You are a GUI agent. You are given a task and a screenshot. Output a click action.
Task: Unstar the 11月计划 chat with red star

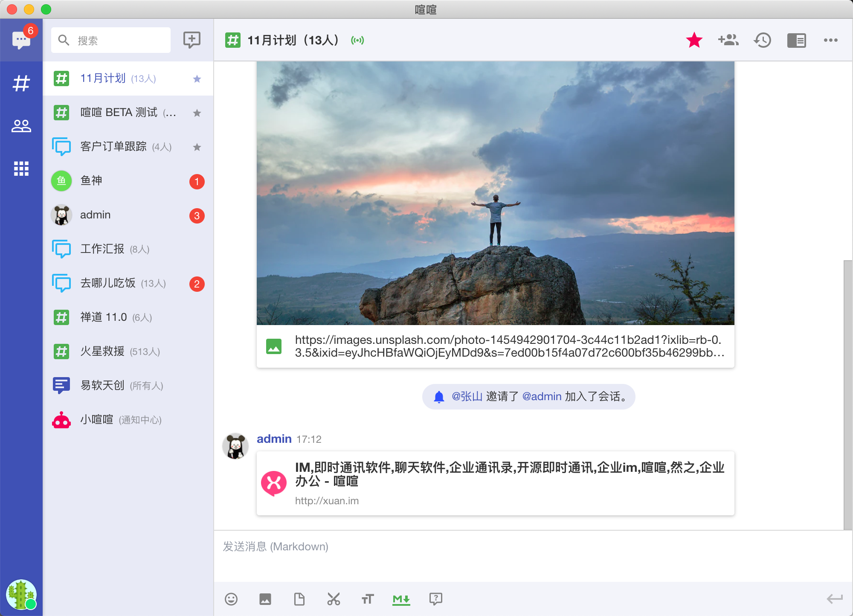click(x=694, y=41)
